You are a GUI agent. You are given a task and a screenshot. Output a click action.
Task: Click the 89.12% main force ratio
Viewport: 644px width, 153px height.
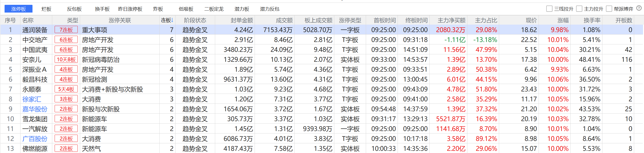tap(487, 139)
